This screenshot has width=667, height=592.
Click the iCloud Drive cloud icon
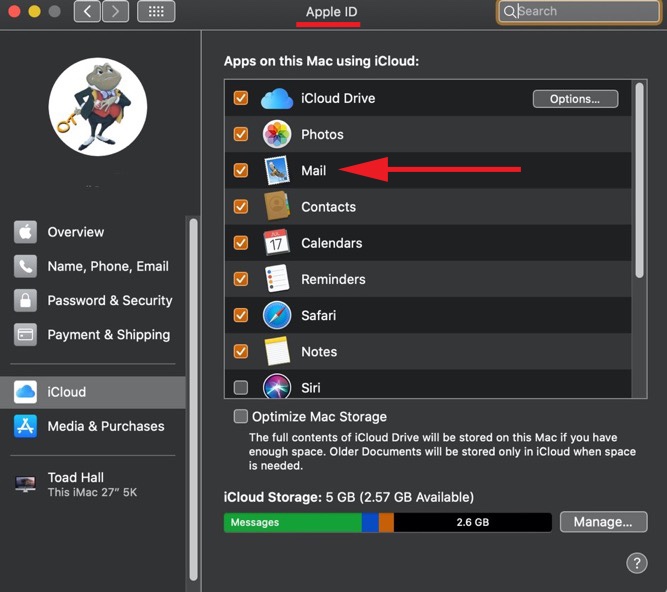click(276, 99)
